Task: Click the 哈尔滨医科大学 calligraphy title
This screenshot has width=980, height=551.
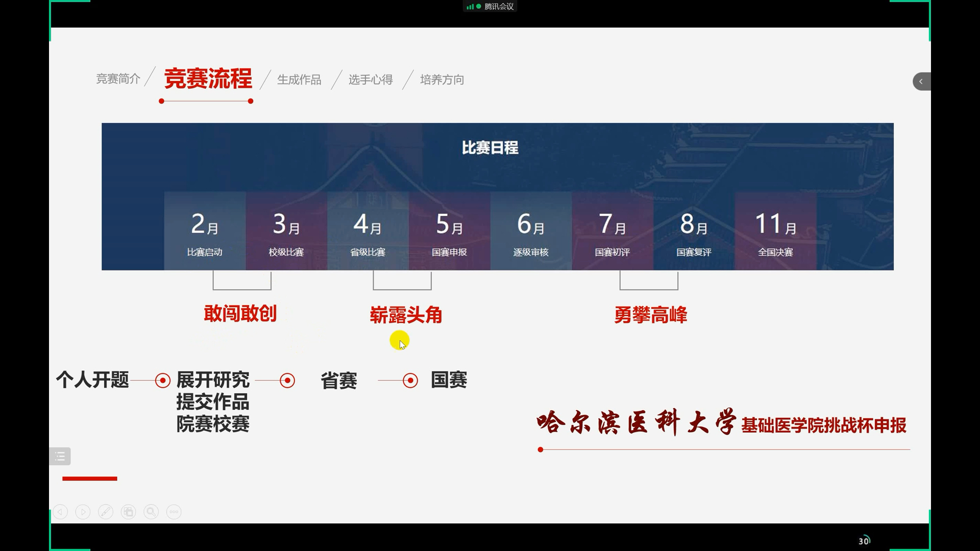Action: click(636, 422)
